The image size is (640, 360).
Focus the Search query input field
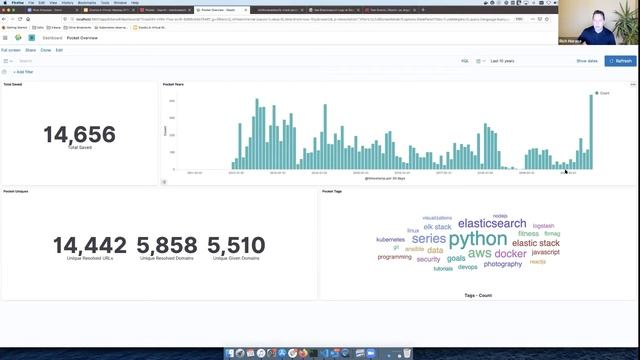tap(237, 61)
